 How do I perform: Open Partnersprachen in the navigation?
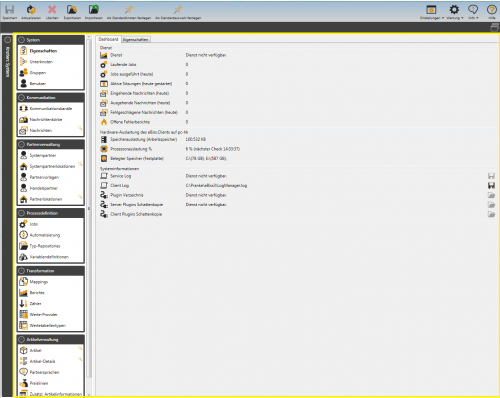tap(44, 372)
